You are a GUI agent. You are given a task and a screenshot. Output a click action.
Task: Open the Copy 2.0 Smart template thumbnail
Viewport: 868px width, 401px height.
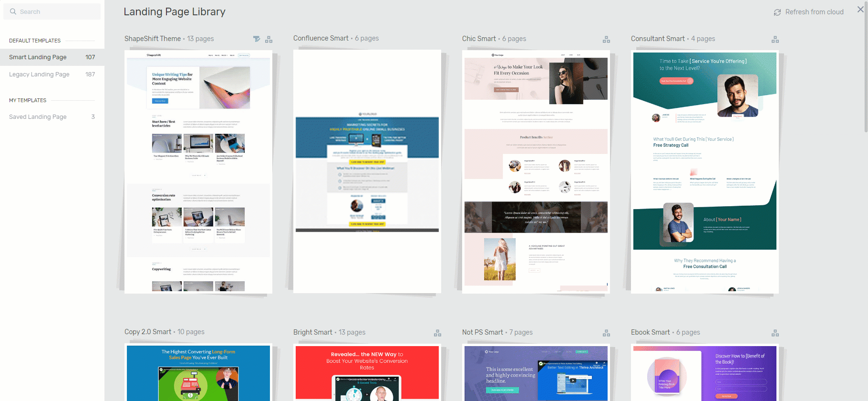tap(198, 372)
